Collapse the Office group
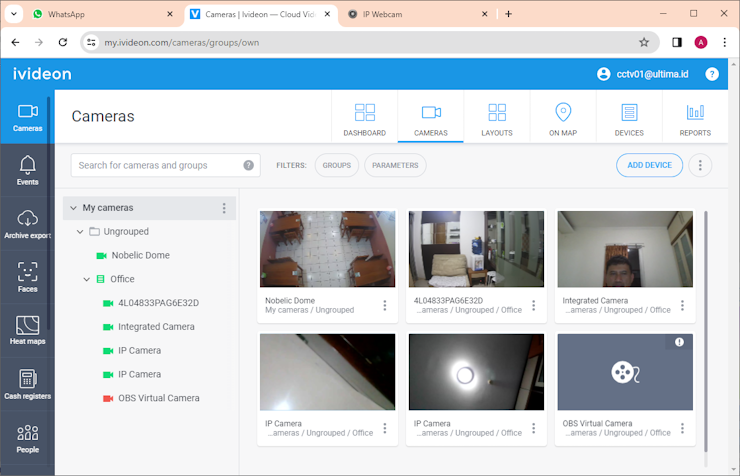 click(87, 279)
